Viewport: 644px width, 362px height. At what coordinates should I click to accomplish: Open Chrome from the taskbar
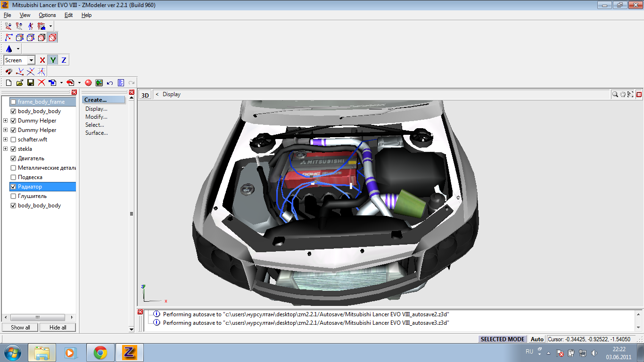click(x=100, y=353)
